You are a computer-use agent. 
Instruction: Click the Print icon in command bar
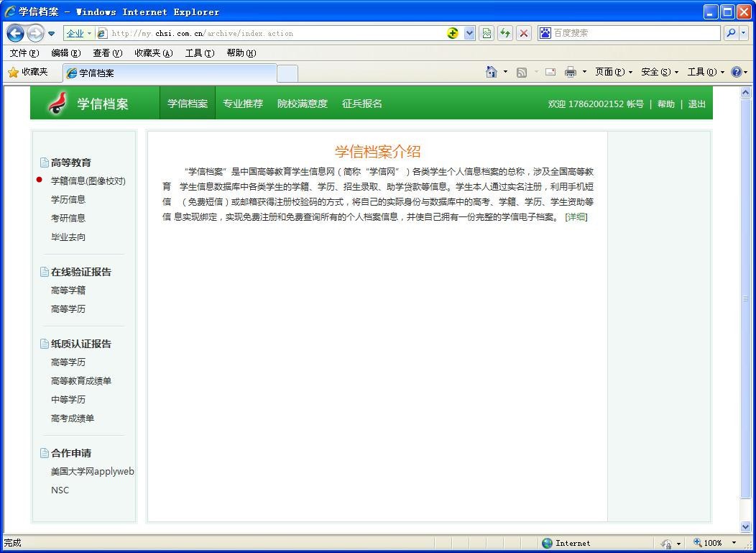[x=571, y=72]
